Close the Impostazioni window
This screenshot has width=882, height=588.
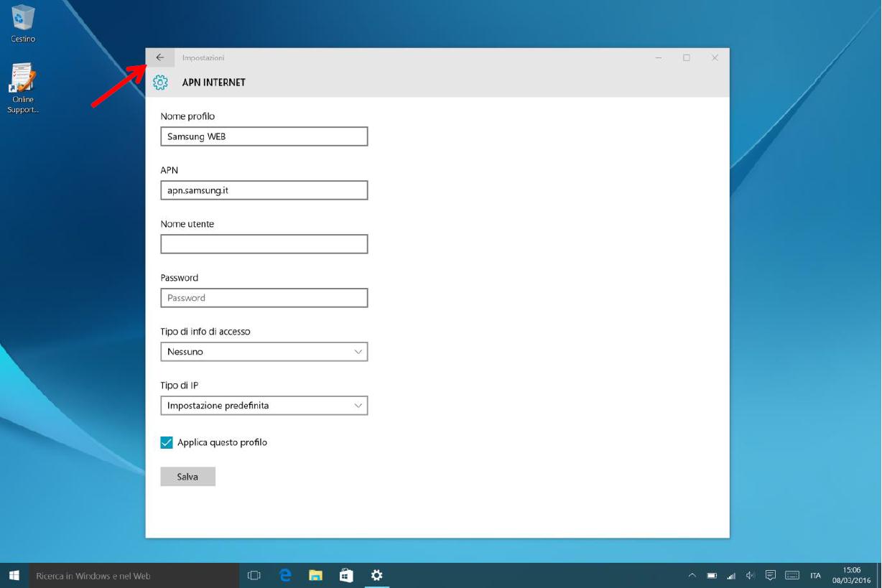(x=715, y=57)
